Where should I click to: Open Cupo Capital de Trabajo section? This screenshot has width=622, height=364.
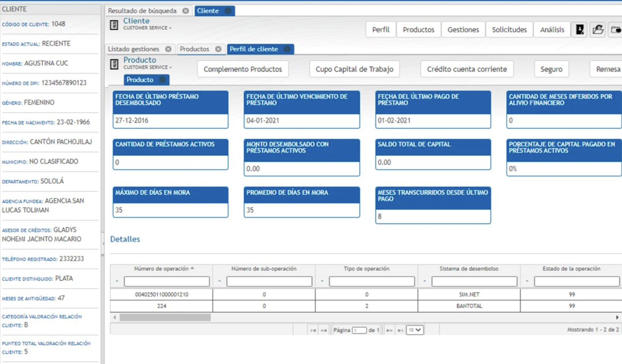coord(354,69)
